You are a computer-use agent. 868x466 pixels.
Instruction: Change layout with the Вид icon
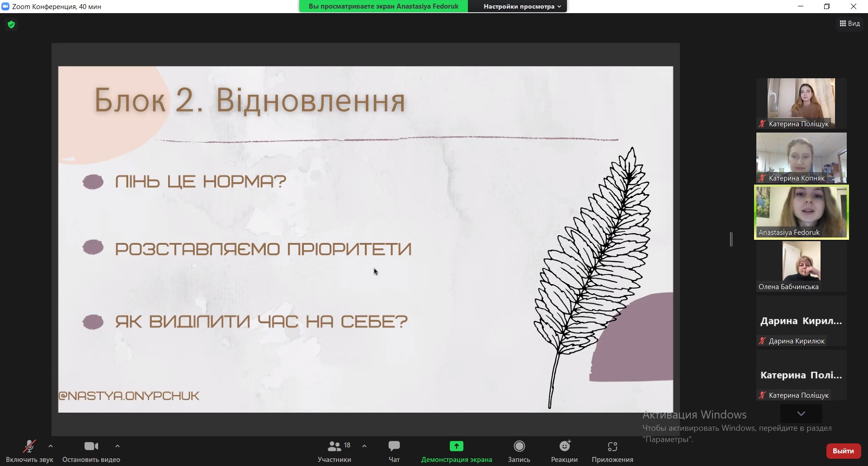coord(849,24)
